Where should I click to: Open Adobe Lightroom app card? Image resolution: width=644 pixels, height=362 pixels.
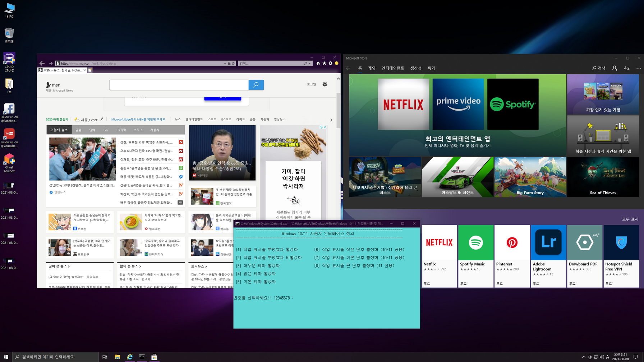(548, 256)
